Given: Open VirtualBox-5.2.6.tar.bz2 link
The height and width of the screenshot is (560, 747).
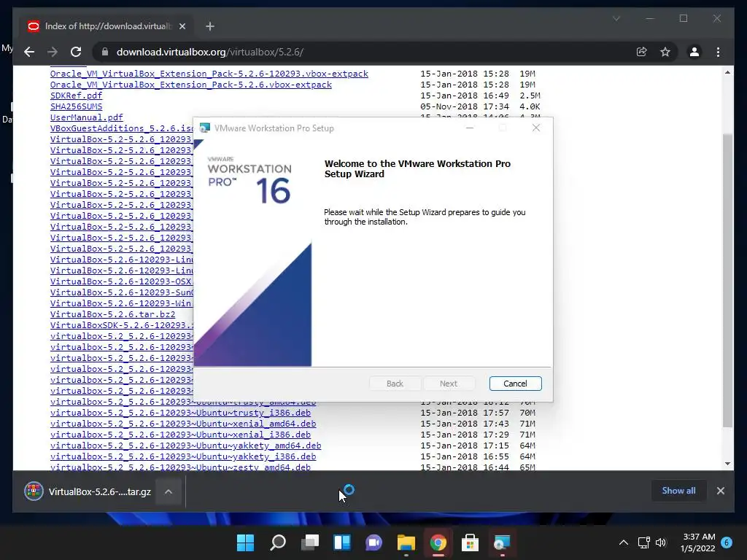Looking at the screenshot, I should (x=113, y=315).
